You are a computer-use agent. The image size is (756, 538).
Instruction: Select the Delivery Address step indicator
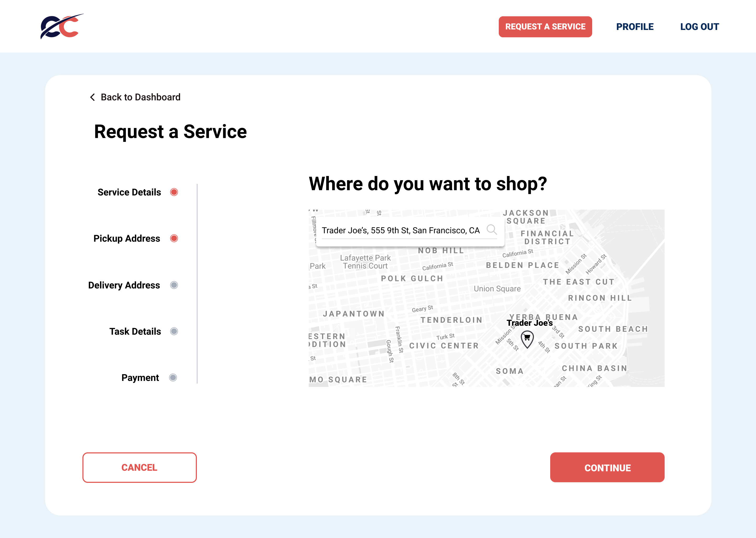(174, 285)
